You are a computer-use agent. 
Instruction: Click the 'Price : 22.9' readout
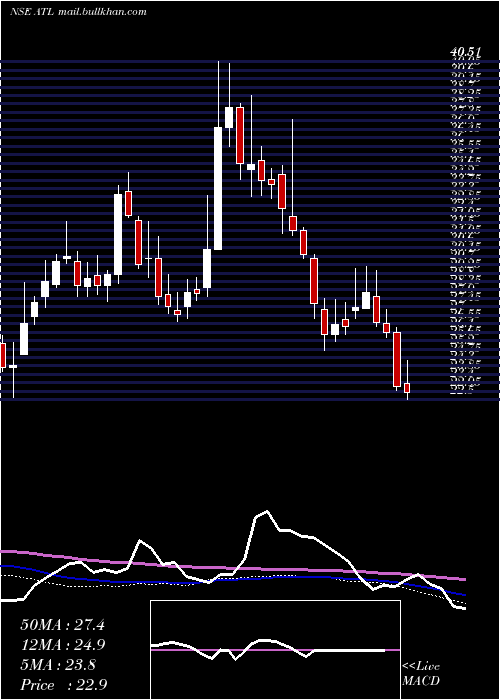tap(63, 685)
